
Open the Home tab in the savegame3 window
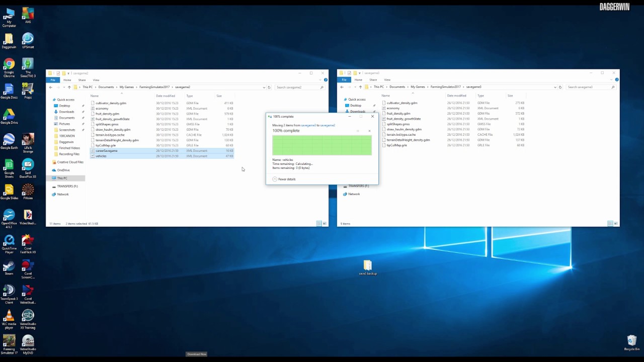click(358, 80)
